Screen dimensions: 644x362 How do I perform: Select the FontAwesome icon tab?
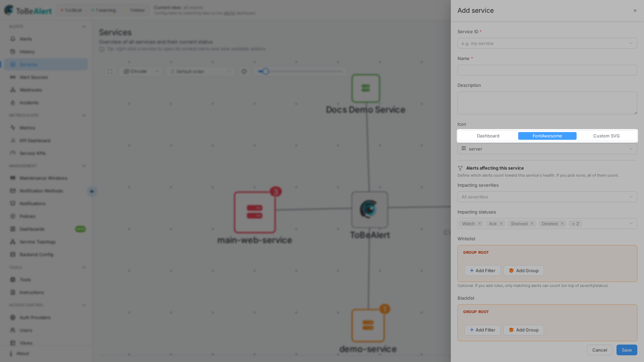click(x=547, y=136)
